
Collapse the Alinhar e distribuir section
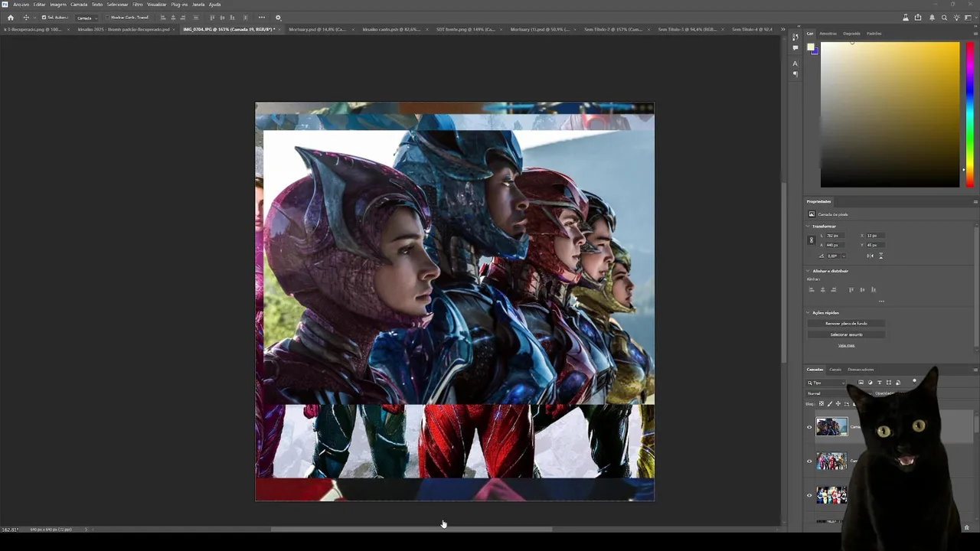(808, 271)
